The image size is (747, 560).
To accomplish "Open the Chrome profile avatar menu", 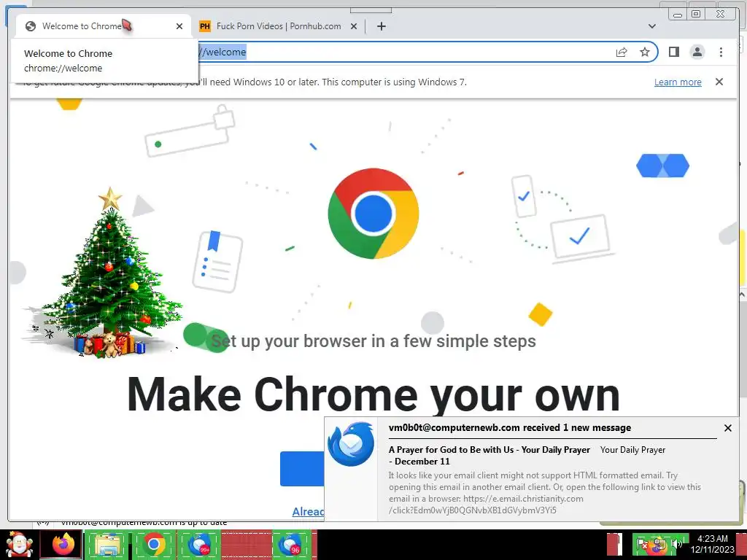I will [697, 52].
